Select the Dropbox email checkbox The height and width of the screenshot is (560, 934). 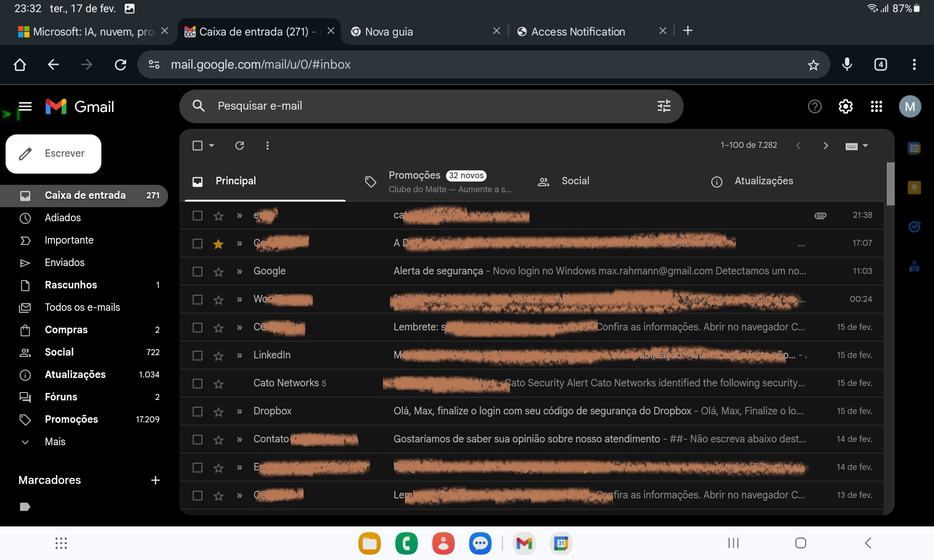tap(198, 412)
